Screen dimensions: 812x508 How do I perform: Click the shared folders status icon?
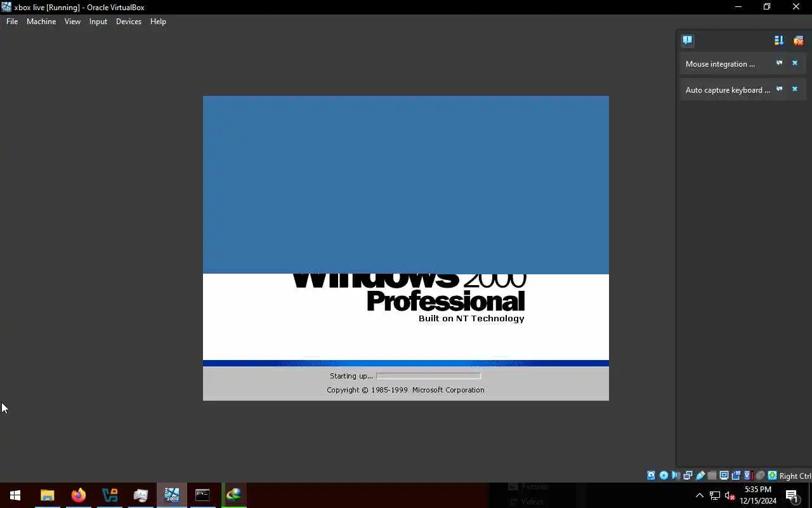point(712,476)
